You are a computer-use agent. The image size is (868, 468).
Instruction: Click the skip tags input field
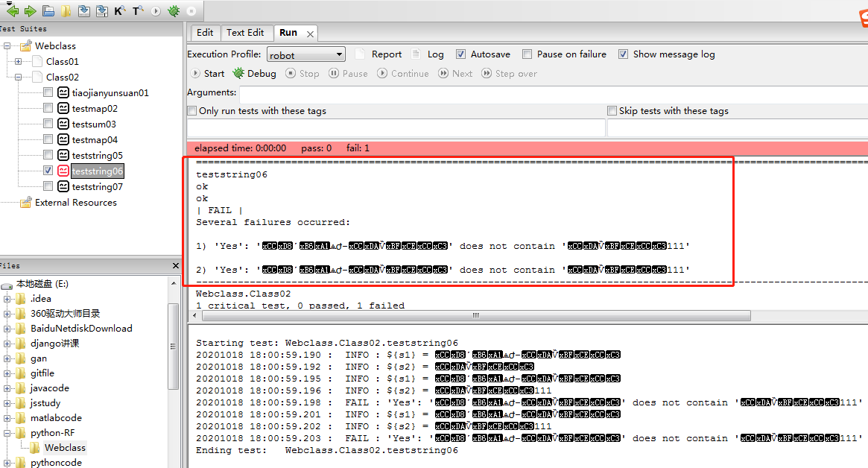[x=738, y=128]
